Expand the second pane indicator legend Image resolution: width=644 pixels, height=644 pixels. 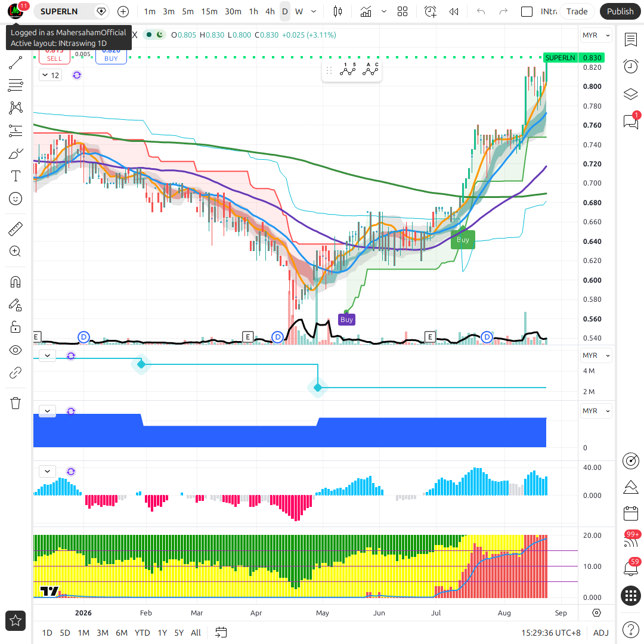tap(47, 355)
